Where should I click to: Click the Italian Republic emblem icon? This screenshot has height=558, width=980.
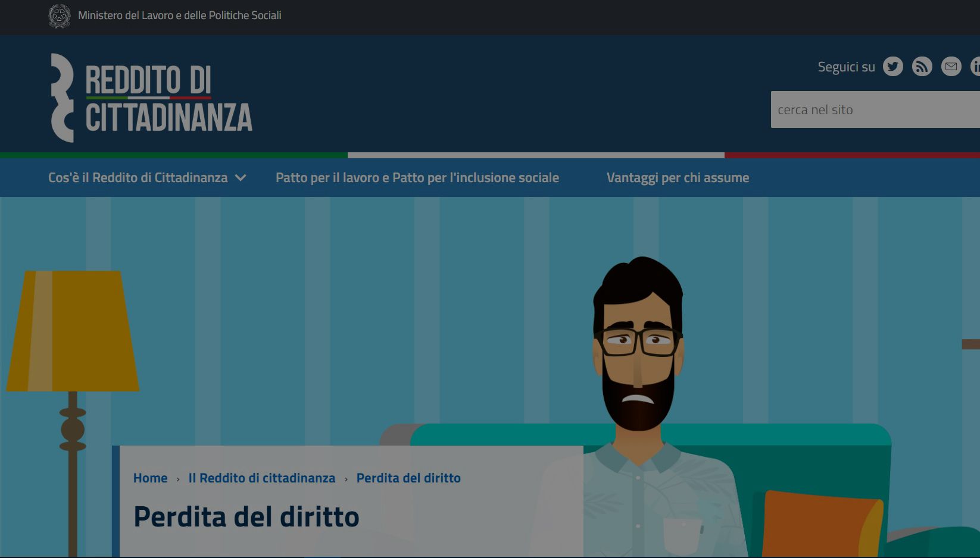[x=59, y=16]
